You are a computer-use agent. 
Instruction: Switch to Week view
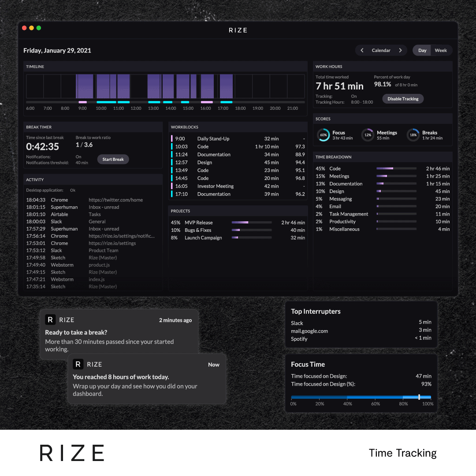click(x=440, y=50)
